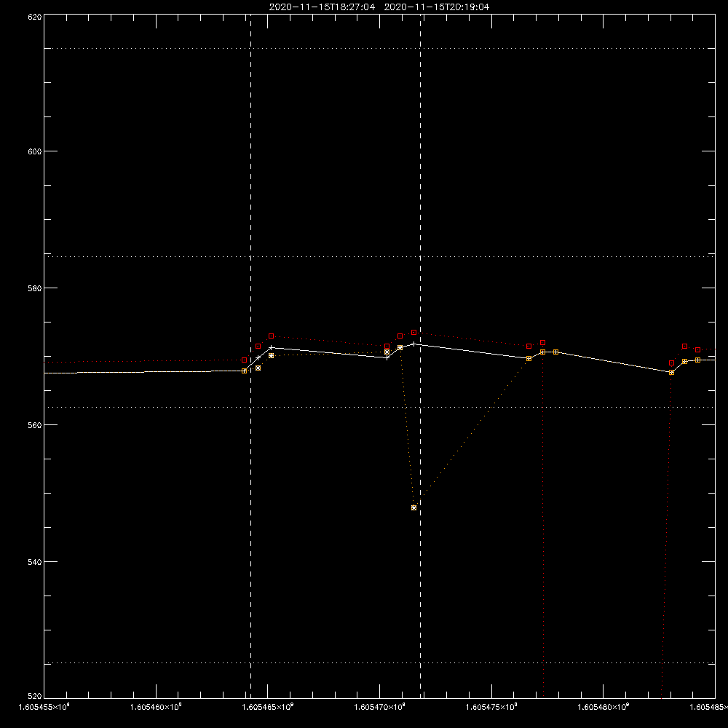Click the x-axis label 1.605480×10⁹
Screen dimensions: 728x728
tap(604, 707)
